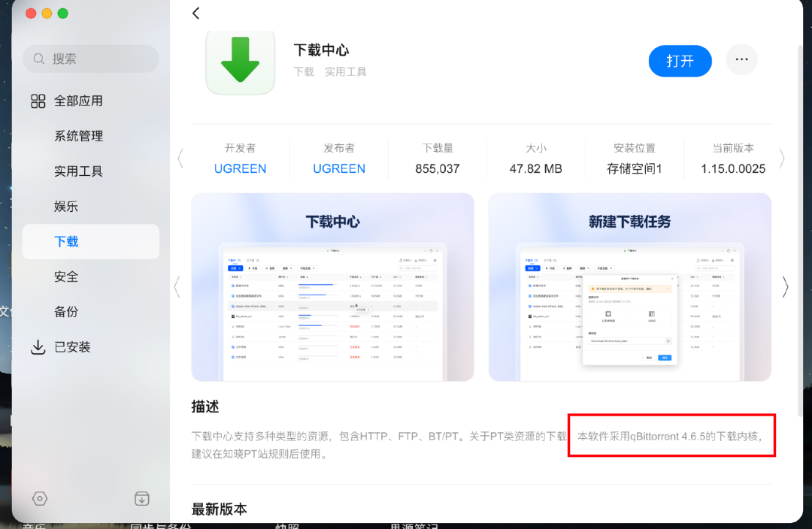
Task: Click the 打开 button
Action: click(x=680, y=61)
